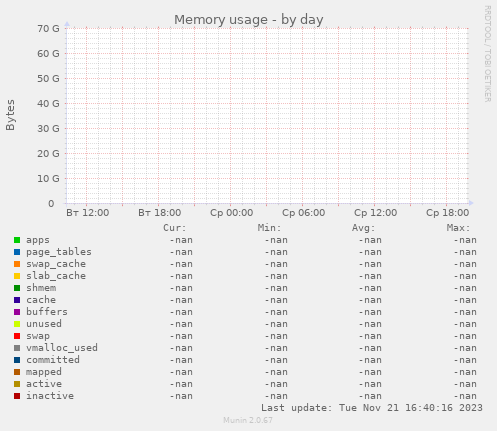Click the 'Bytes' vertical axis label

[x=10, y=115]
